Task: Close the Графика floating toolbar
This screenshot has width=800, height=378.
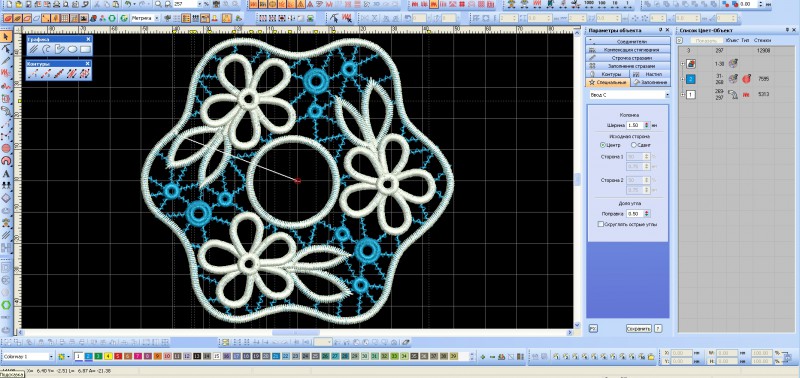Action: [88, 39]
